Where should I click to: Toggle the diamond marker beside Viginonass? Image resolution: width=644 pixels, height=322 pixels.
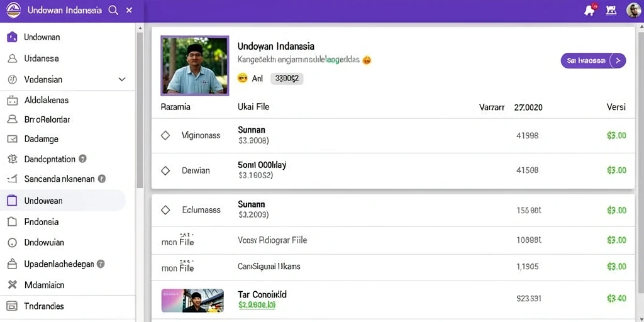[x=165, y=136]
